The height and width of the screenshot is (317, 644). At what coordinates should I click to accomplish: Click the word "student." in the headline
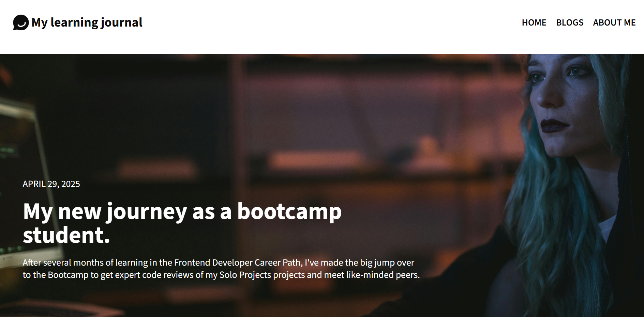(x=66, y=235)
